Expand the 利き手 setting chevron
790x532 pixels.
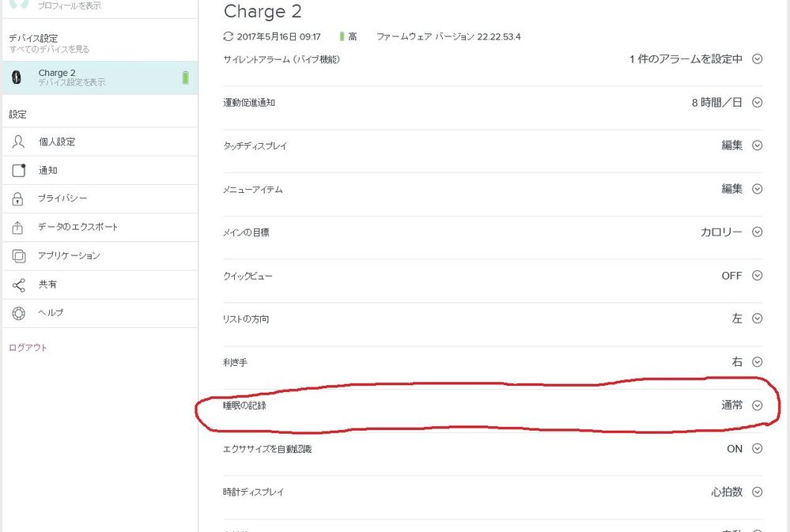[757, 362]
